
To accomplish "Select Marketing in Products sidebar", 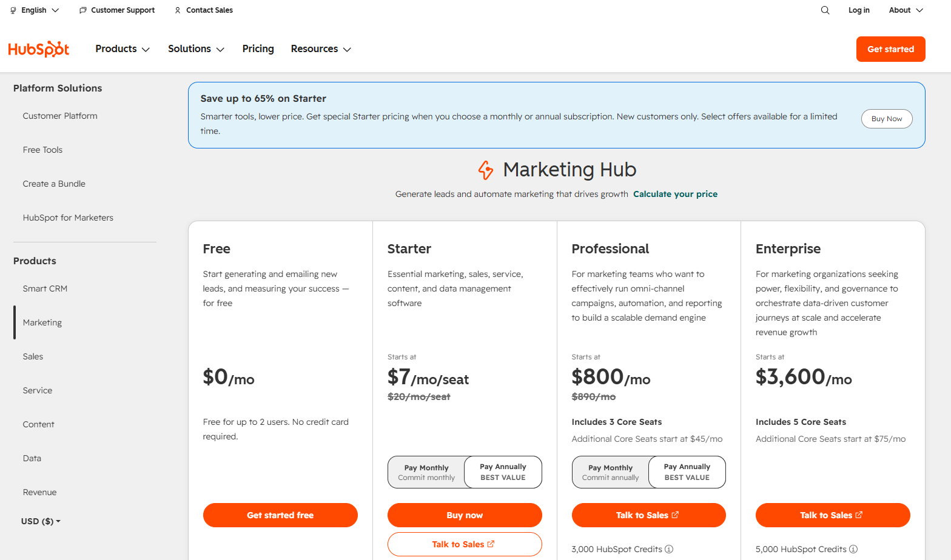I will pyautogui.click(x=42, y=322).
